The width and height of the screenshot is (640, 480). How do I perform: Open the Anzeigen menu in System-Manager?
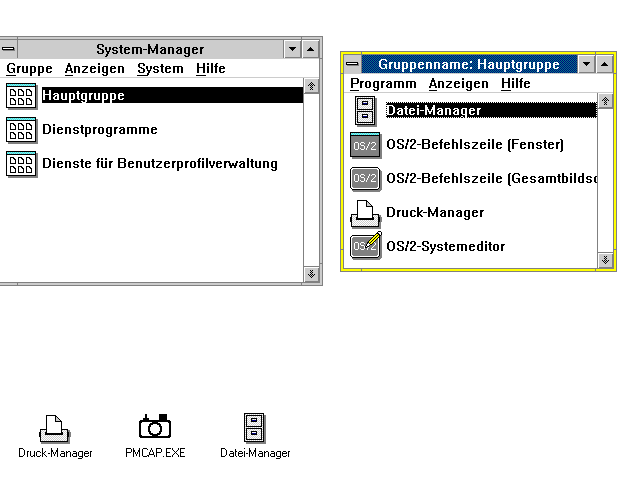coord(95,69)
